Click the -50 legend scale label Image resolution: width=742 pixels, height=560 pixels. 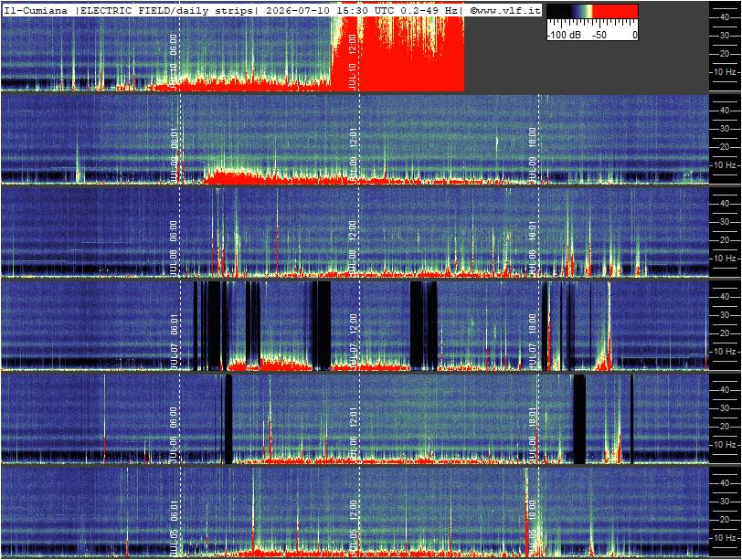(x=599, y=35)
